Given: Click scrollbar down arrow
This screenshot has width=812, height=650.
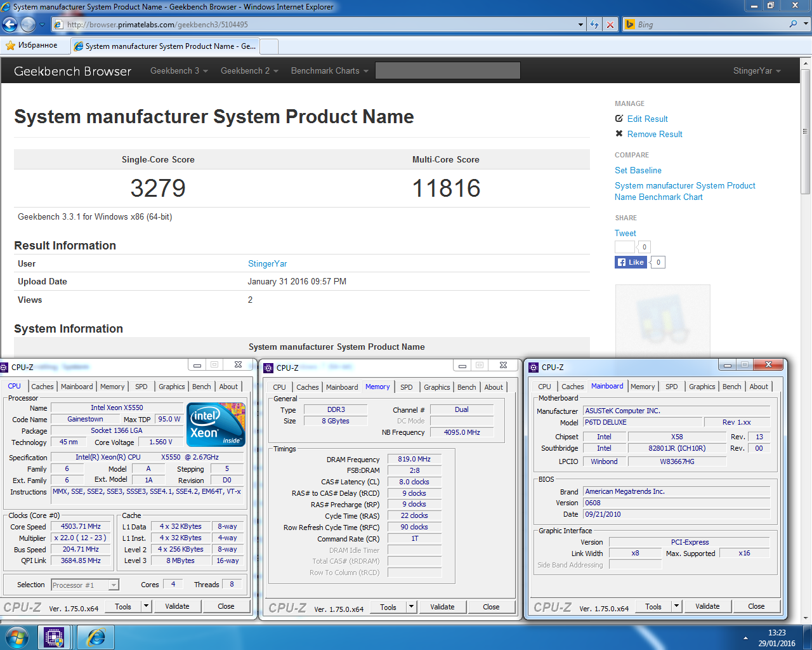Looking at the screenshot, I should click(806, 618).
